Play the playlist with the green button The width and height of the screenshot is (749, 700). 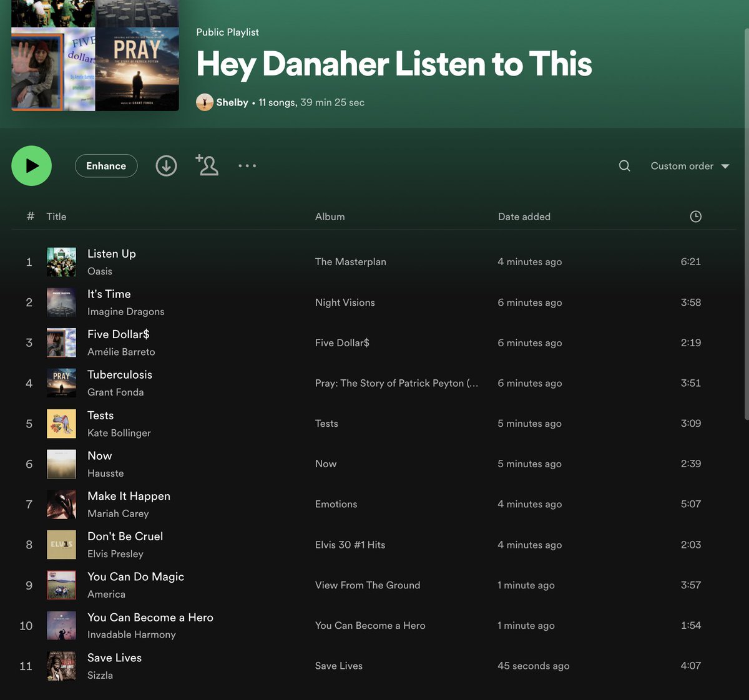click(31, 166)
